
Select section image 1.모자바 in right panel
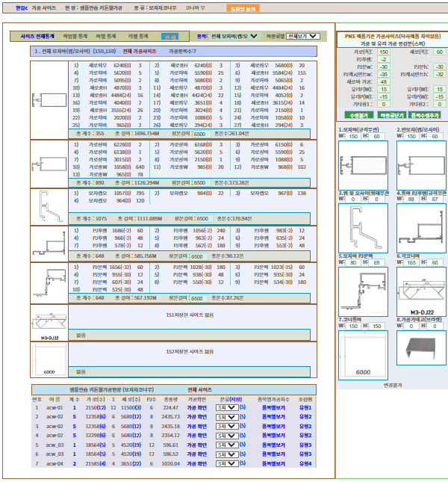click(x=363, y=165)
